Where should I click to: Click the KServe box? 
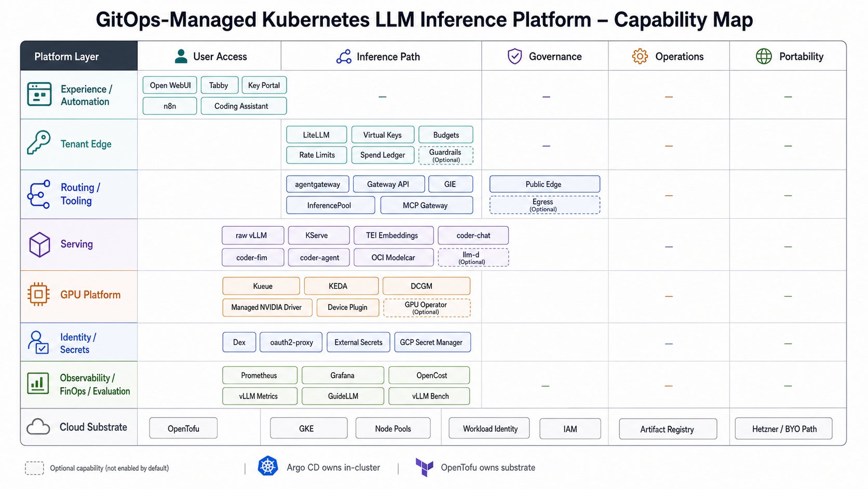(x=319, y=235)
